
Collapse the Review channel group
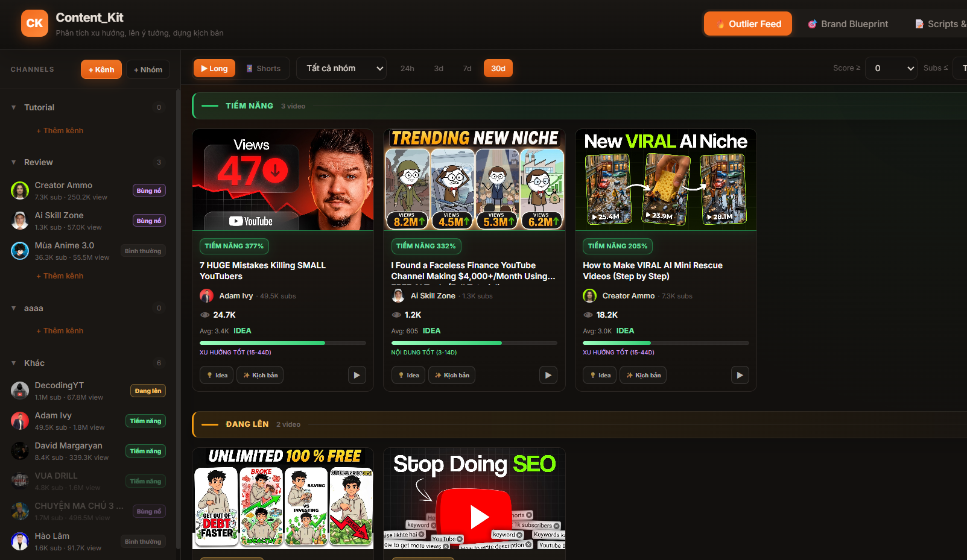click(x=13, y=162)
